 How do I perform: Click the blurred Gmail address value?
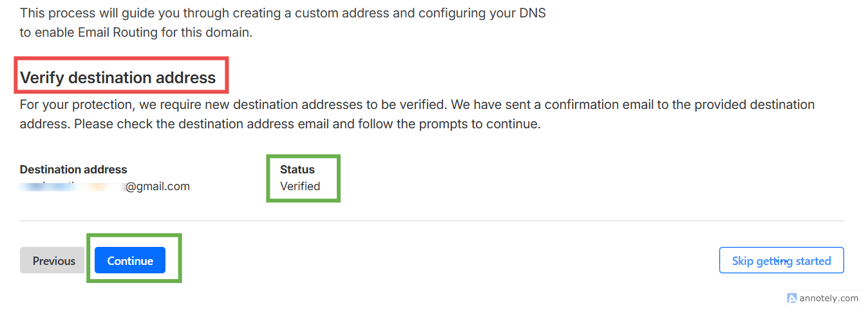72,186
